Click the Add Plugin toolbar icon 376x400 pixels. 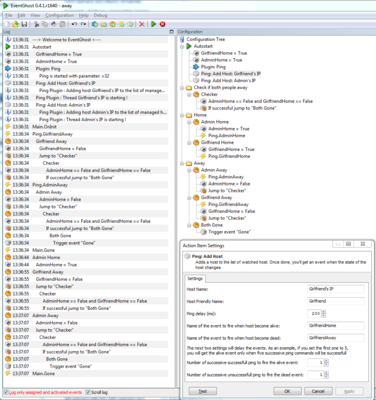(95, 24)
